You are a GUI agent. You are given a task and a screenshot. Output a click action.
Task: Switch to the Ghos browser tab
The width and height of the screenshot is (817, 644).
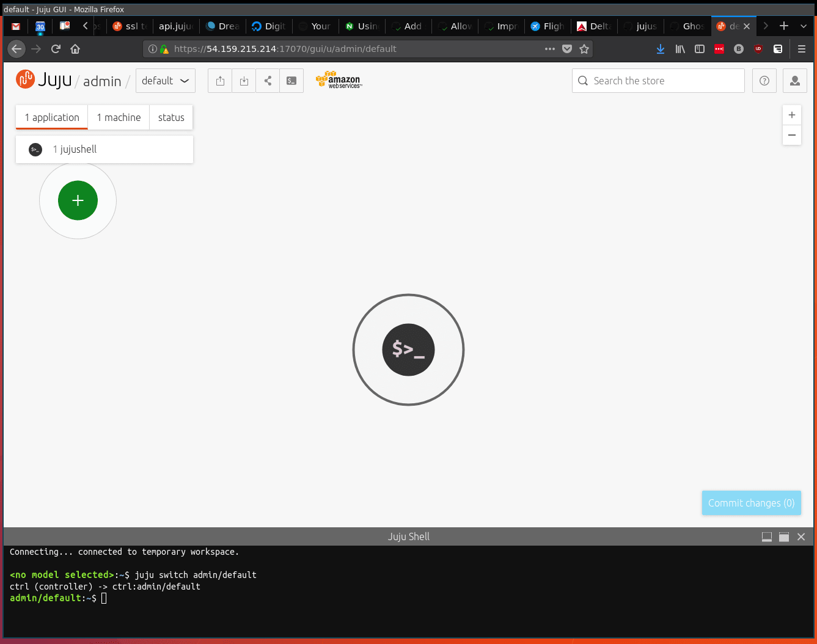[687, 26]
